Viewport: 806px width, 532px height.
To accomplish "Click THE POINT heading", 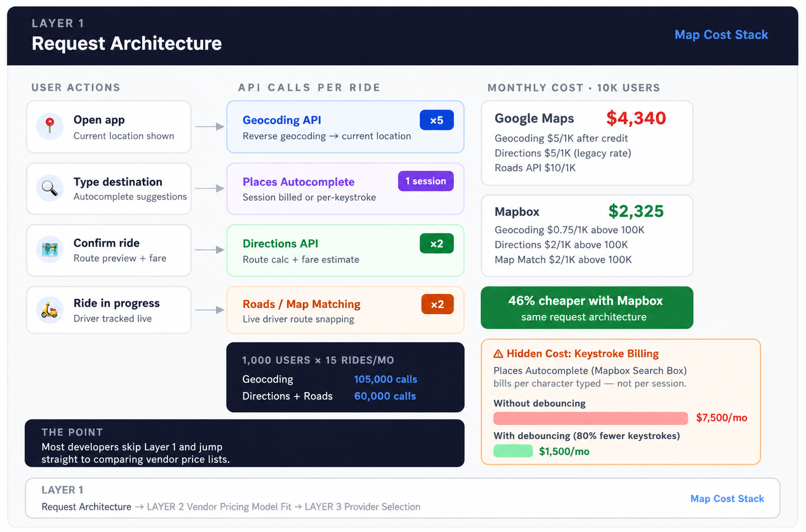I will tap(72, 432).
